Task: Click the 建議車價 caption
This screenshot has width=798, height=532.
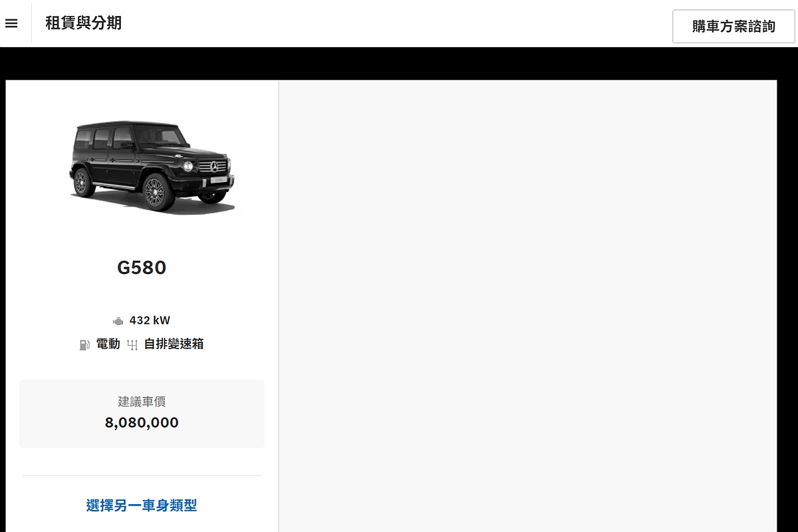Action: [142, 402]
